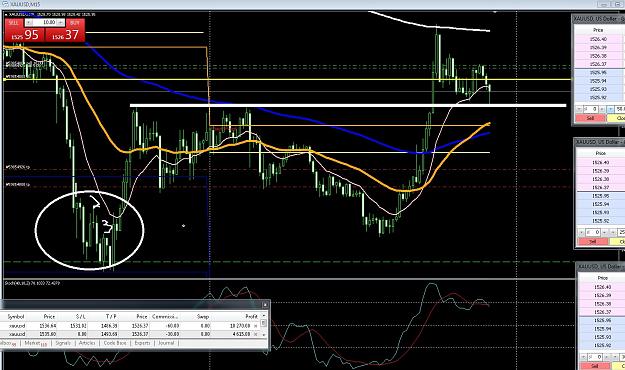Click the XAUUSD chart window icon
625x370 pixels.
coord(5,4)
